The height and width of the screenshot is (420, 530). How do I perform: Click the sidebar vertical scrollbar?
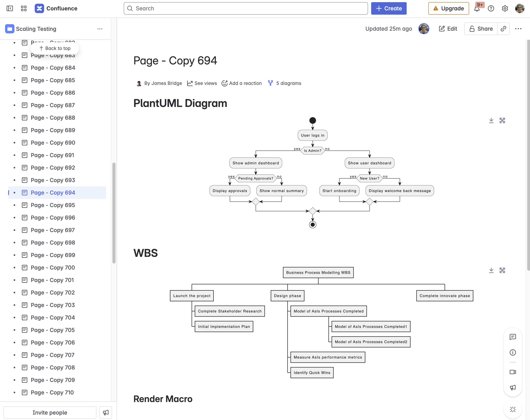click(x=114, y=213)
